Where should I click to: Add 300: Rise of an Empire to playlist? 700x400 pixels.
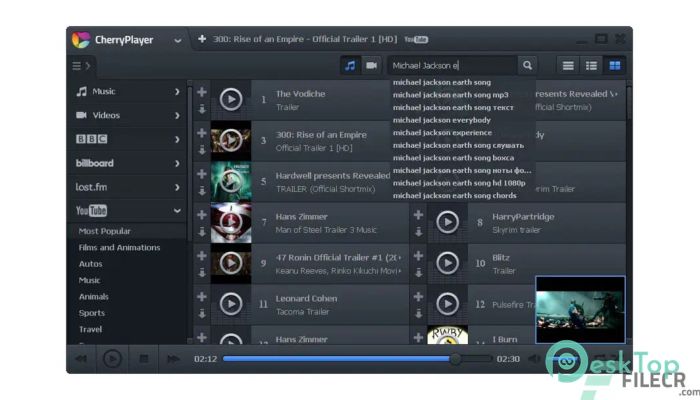tap(202, 133)
